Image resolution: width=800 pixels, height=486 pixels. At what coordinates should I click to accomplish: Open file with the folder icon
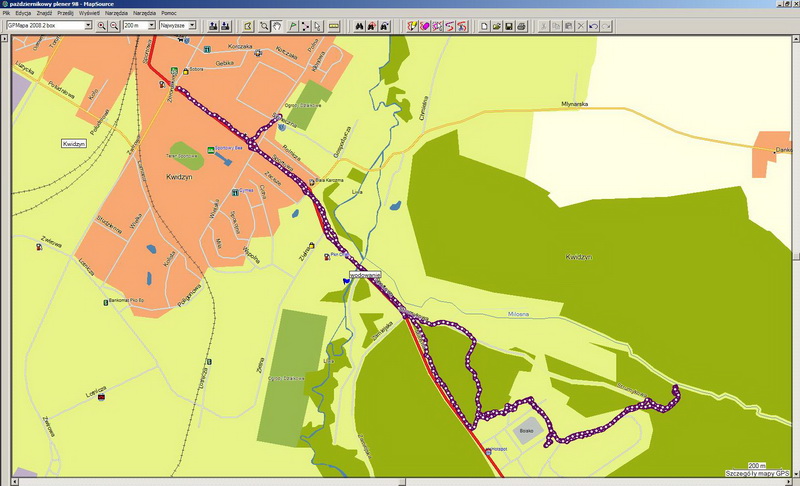[496, 25]
